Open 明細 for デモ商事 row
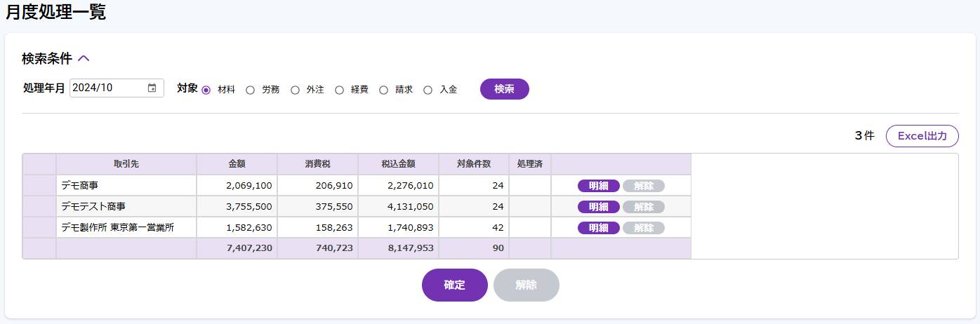The width and height of the screenshot is (980, 324). coord(599,186)
